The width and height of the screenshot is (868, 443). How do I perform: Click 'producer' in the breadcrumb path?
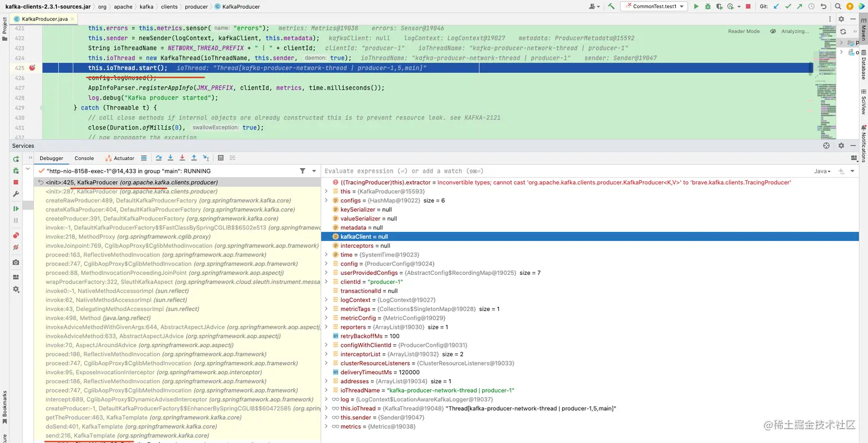(x=196, y=6)
